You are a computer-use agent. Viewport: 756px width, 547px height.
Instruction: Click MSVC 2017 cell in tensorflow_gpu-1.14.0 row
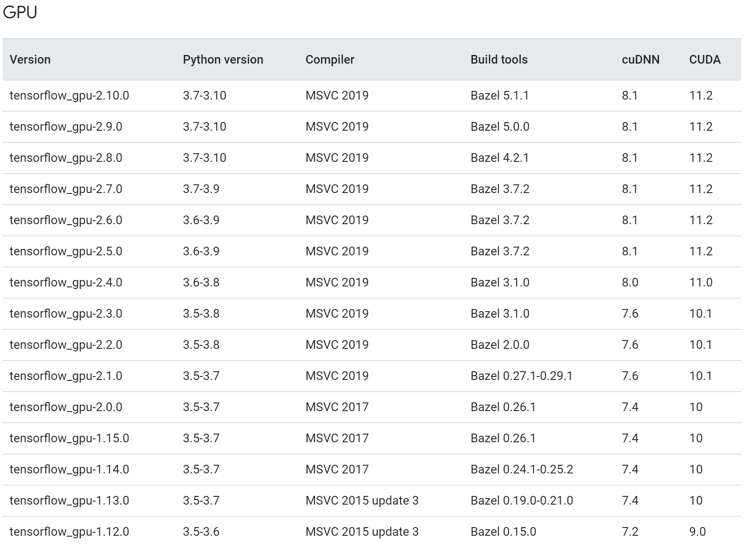tap(337, 470)
